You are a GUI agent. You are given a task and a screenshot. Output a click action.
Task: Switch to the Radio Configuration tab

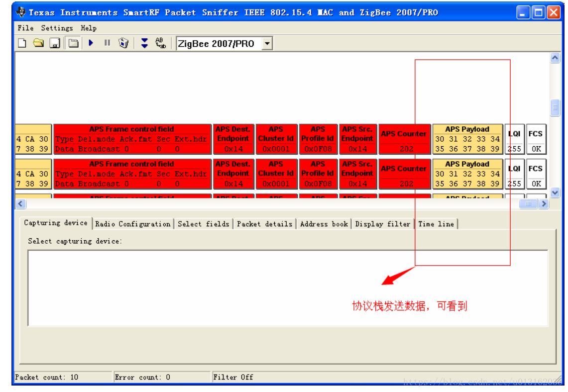[x=132, y=224]
